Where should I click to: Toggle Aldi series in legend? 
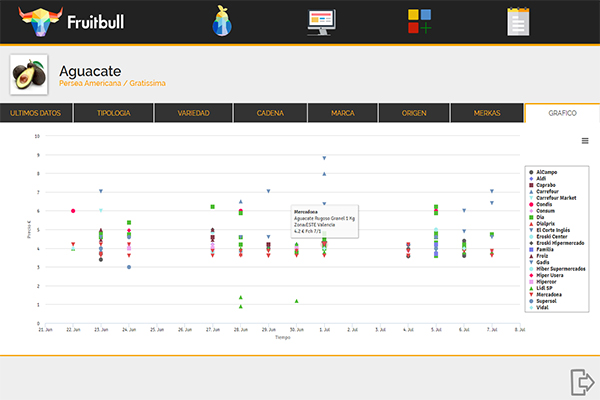(x=538, y=179)
